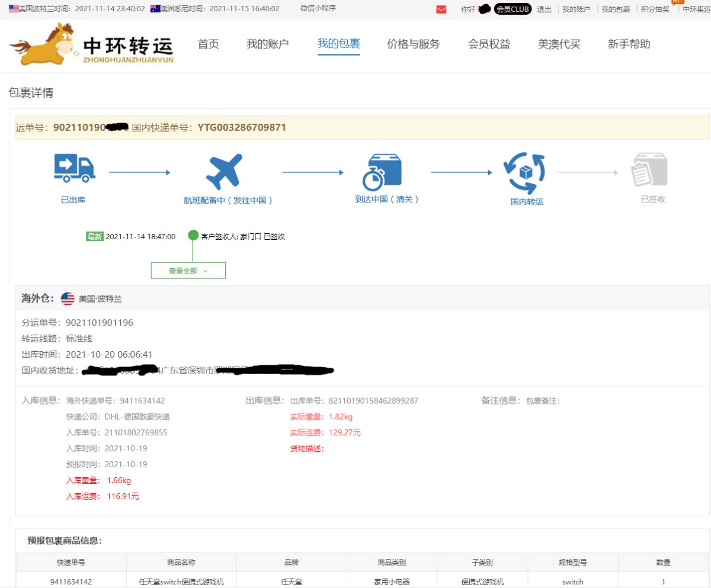Click table cell 便携式游戏机

pos(482,581)
